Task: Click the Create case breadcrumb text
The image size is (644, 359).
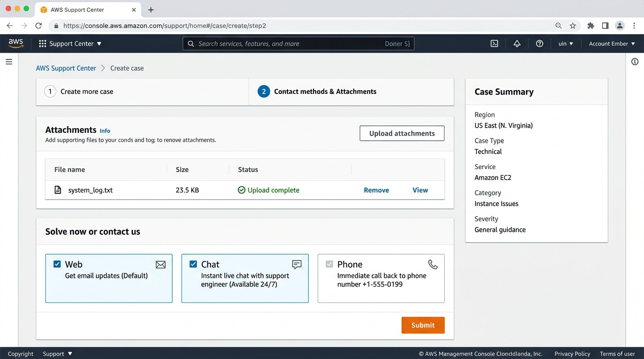Action: pyautogui.click(x=127, y=68)
